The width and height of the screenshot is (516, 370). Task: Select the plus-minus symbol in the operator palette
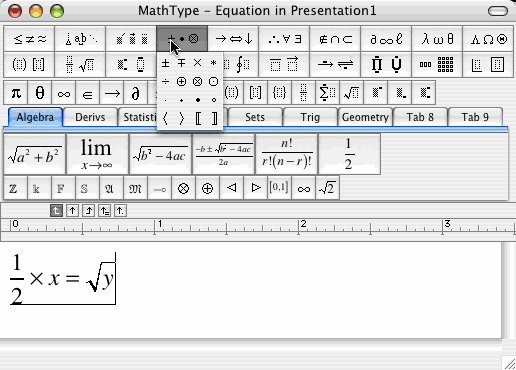165,63
